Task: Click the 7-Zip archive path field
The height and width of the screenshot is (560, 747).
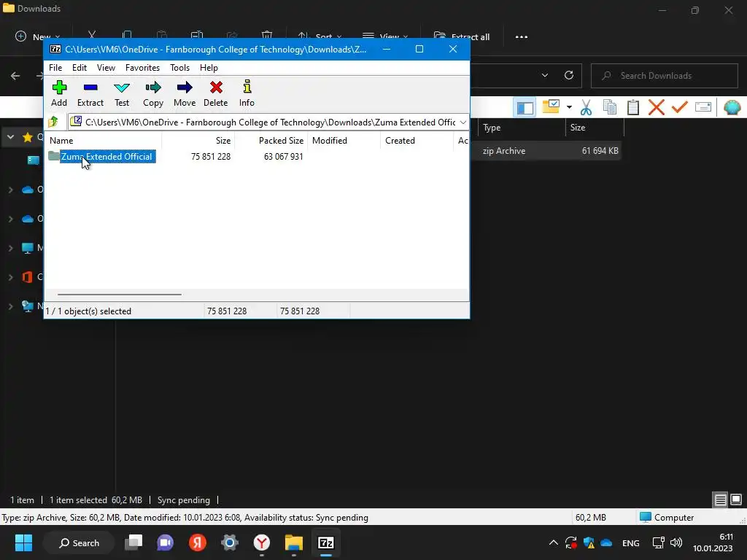Action: tap(268, 122)
